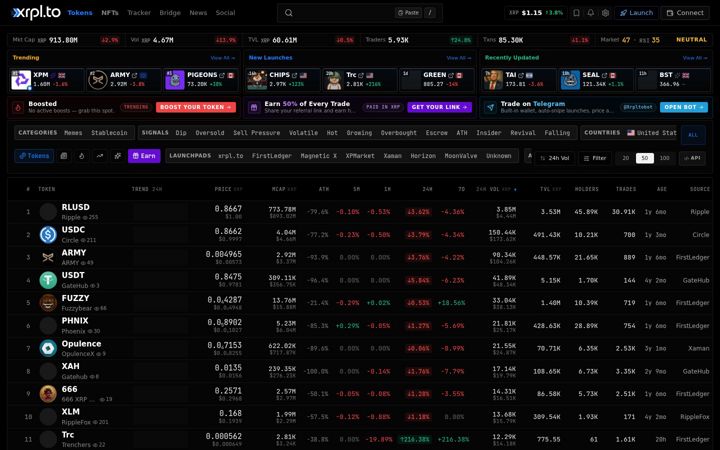Click the newspaper view icon next to Tokens
Viewport: 720px width, 450px height.
[64, 156]
